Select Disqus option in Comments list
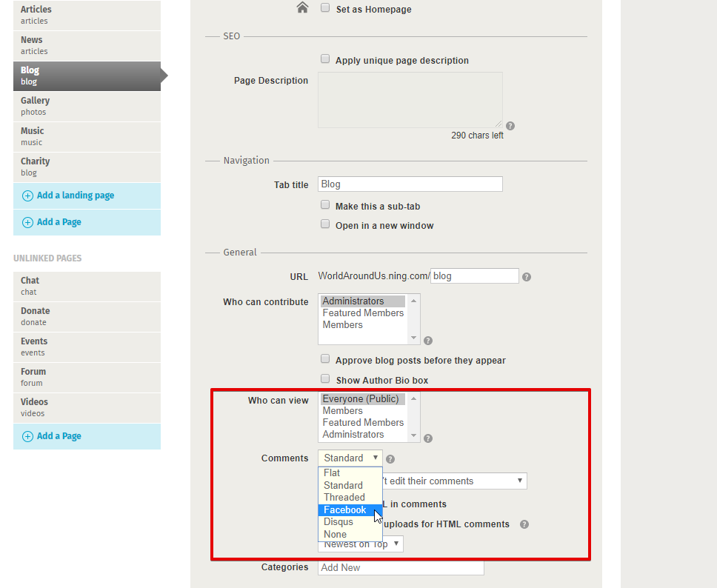 339,522
